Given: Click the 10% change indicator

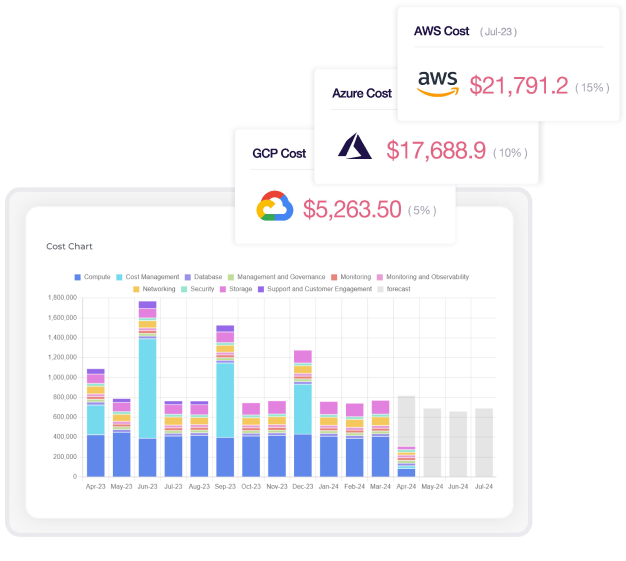Looking at the screenshot, I should click(x=510, y=153).
